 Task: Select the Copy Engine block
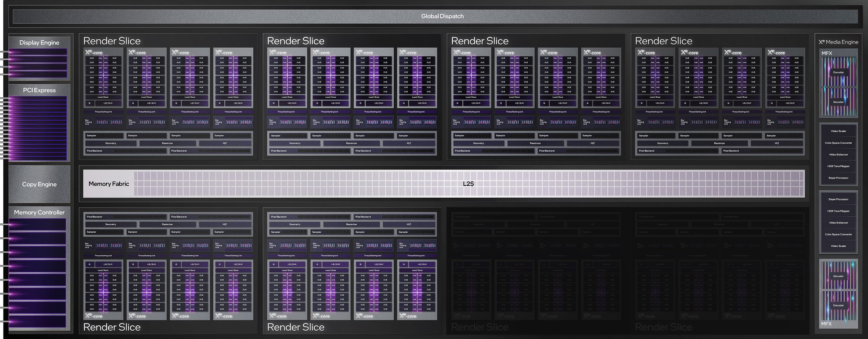coord(39,184)
